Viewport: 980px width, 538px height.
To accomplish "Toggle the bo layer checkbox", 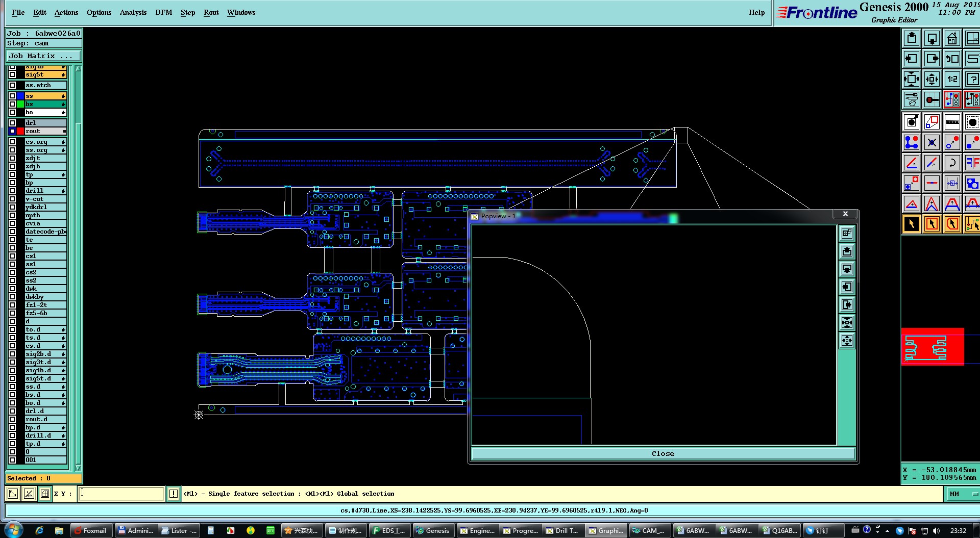I will [x=12, y=112].
